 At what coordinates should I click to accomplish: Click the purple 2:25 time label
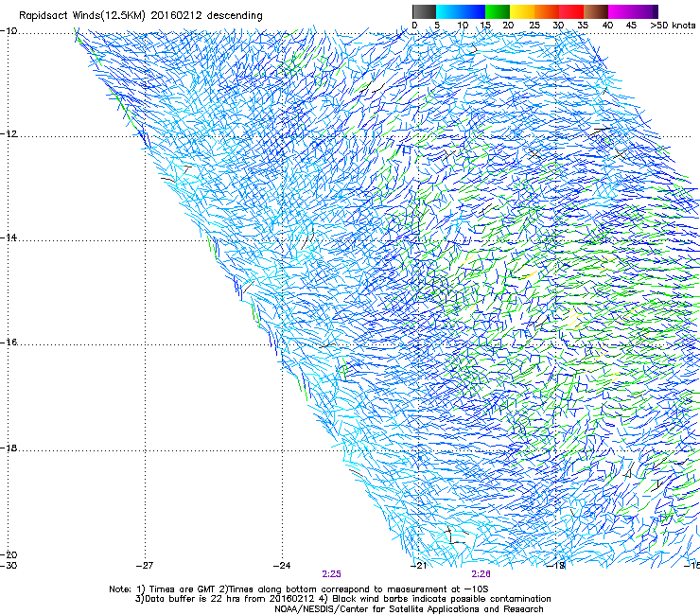331,574
